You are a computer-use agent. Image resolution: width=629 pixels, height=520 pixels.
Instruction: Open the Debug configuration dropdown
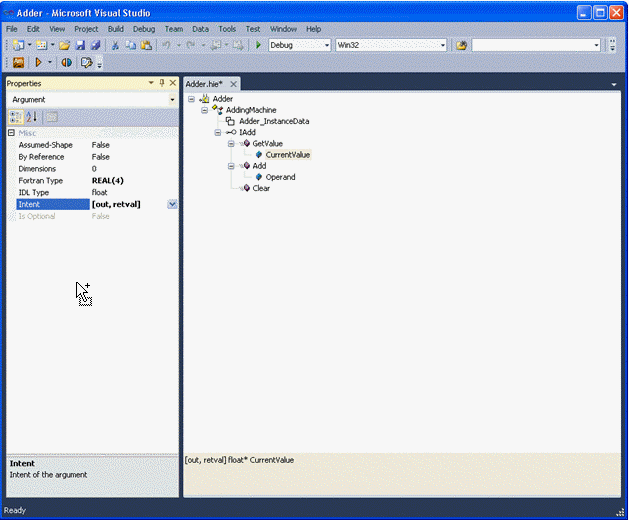[x=326, y=45]
